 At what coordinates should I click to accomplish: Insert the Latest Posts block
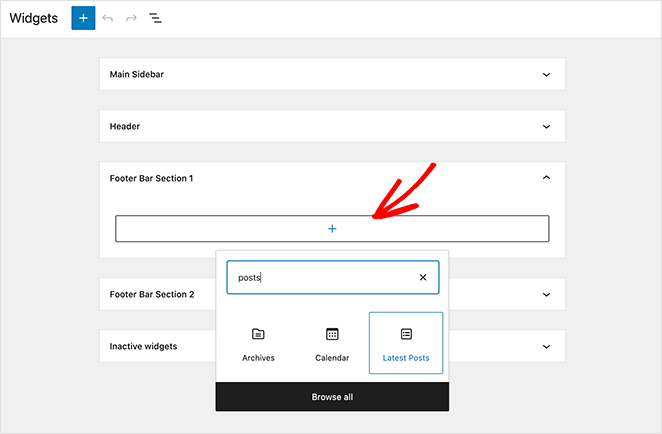(x=406, y=343)
